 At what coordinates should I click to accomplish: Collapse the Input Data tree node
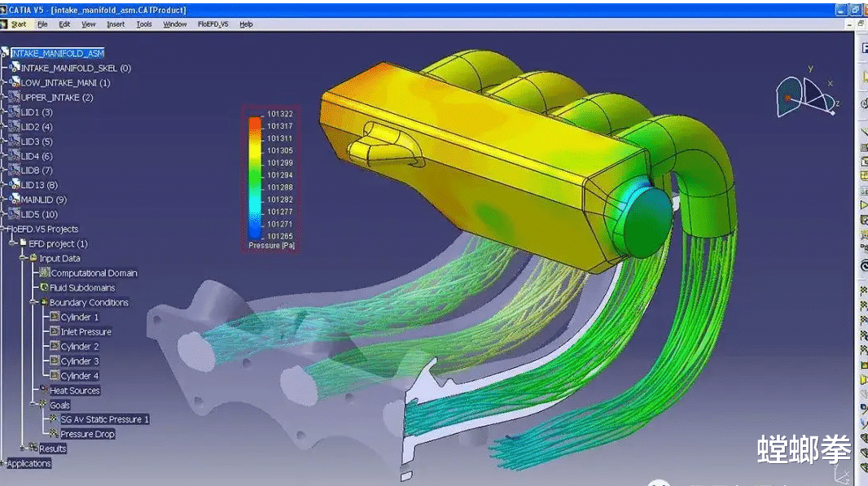pos(22,258)
